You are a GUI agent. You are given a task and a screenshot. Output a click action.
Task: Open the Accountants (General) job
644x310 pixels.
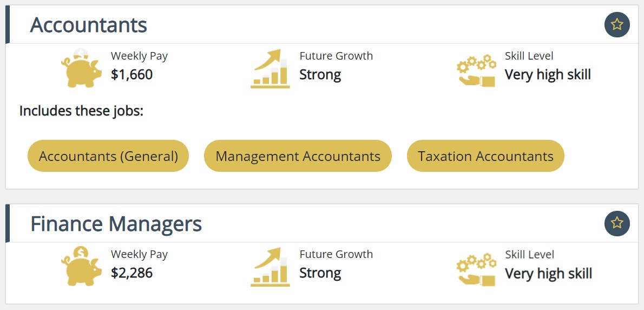pyautogui.click(x=108, y=156)
